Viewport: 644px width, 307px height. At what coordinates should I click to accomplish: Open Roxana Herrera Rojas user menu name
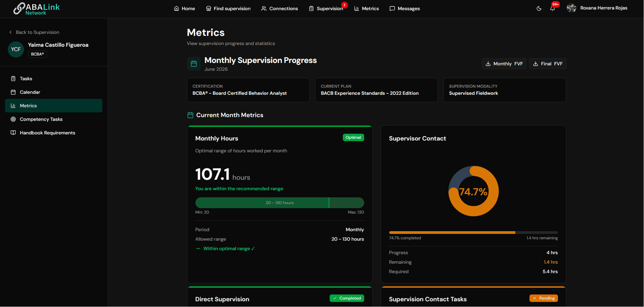tap(604, 8)
